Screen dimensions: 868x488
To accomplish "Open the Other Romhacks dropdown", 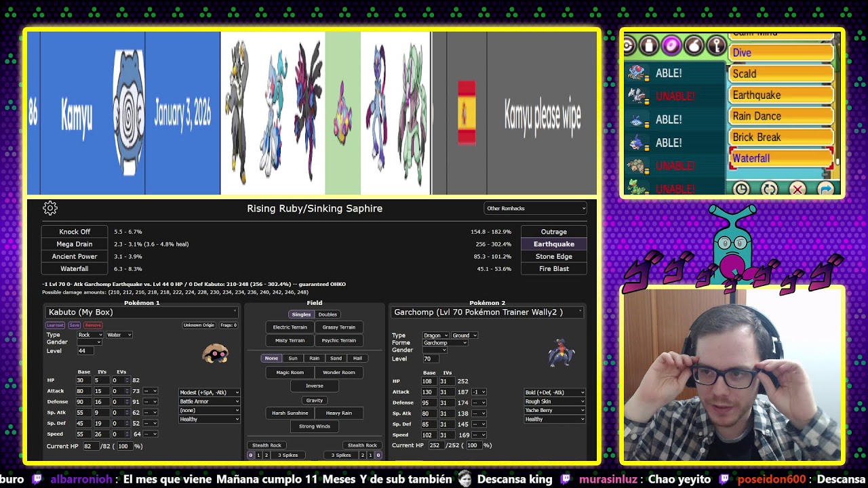I will click(x=535, y=208).
